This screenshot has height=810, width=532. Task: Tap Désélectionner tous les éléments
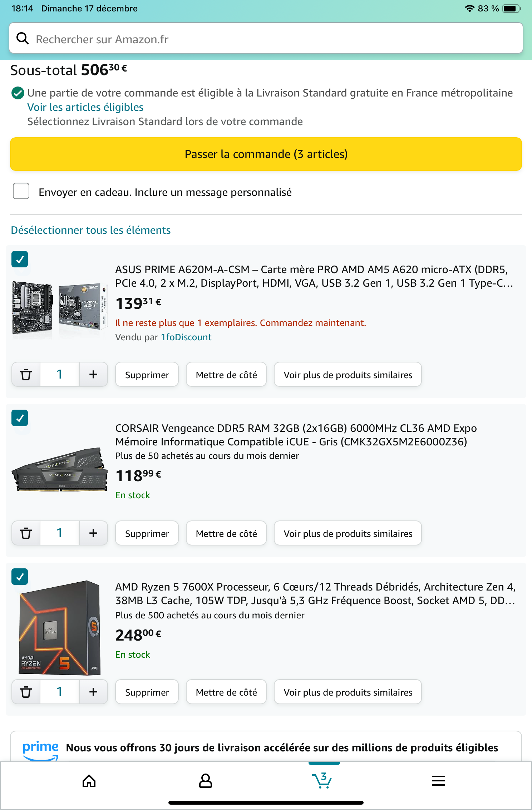(x=91, y=230)
